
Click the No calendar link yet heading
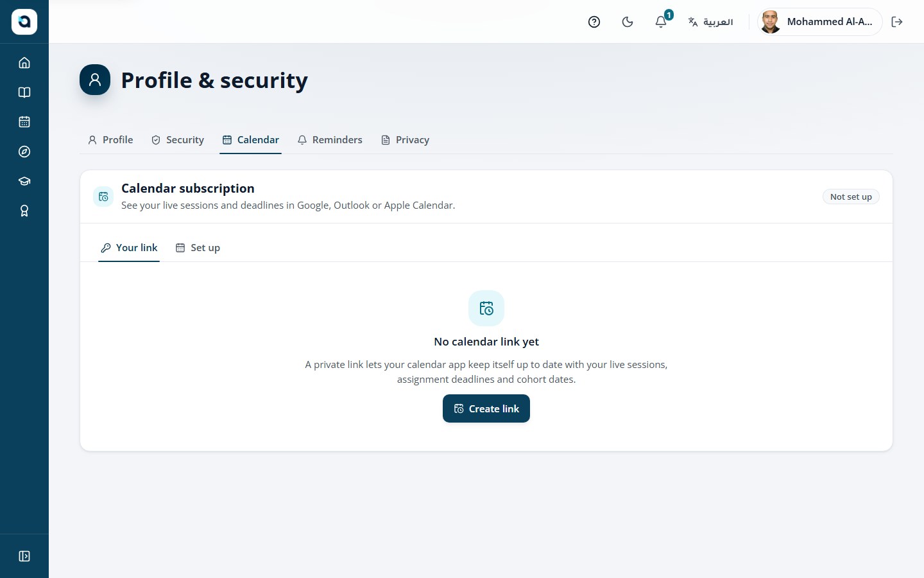point(486,342)
